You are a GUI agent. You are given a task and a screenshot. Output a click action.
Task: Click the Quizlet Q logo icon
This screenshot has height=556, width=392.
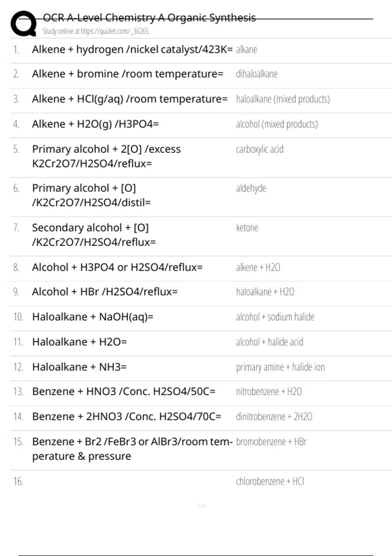(x=24, y=24)
